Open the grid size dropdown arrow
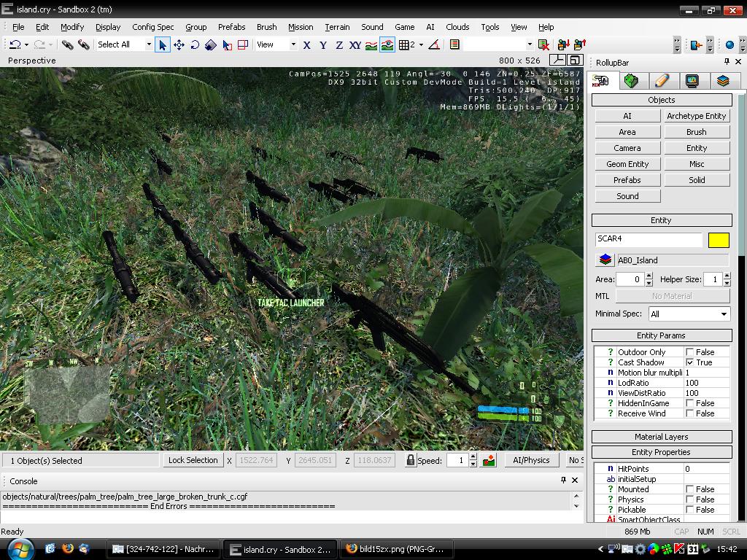This screenshot has width=747, height=560. (421, 44)
